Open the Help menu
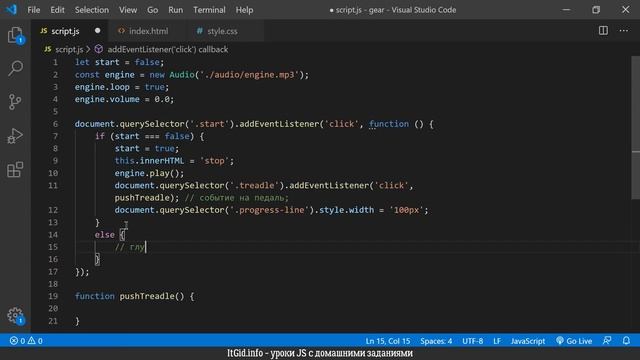 pyautogui.click(x=244, y=10)
